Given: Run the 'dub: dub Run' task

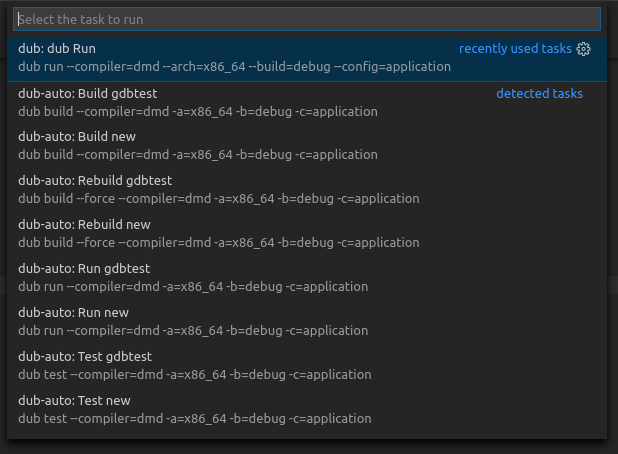Looking at the screenshot, I should (x=57, y=48).
